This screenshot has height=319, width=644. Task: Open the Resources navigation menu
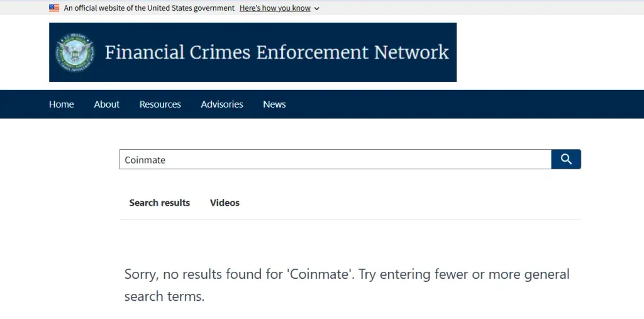(160, 104)
